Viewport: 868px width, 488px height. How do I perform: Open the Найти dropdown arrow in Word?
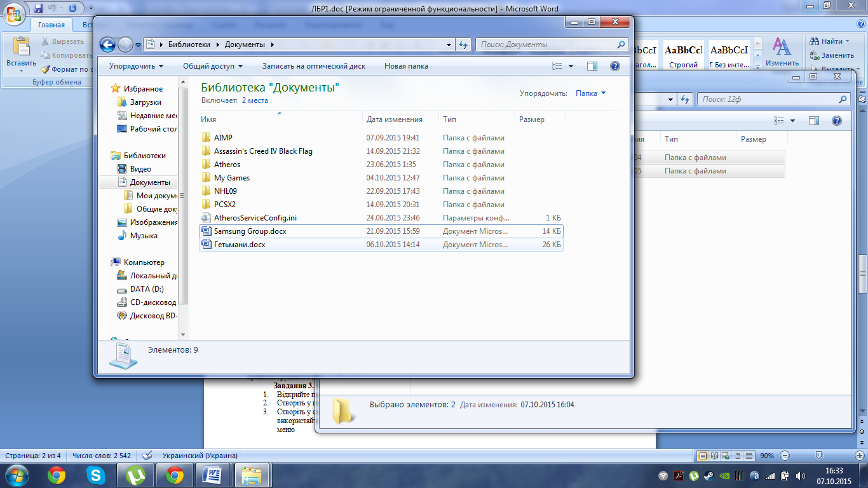pyautogui.click(x=847, y=41)
